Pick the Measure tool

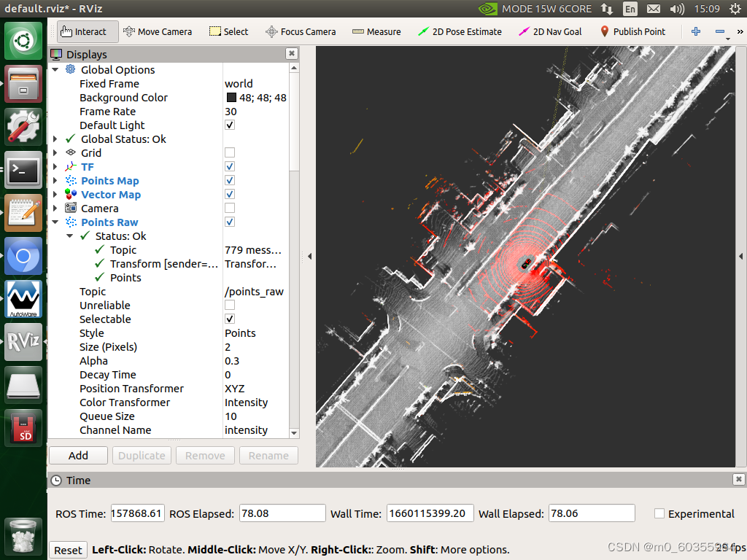click(376, 31)
